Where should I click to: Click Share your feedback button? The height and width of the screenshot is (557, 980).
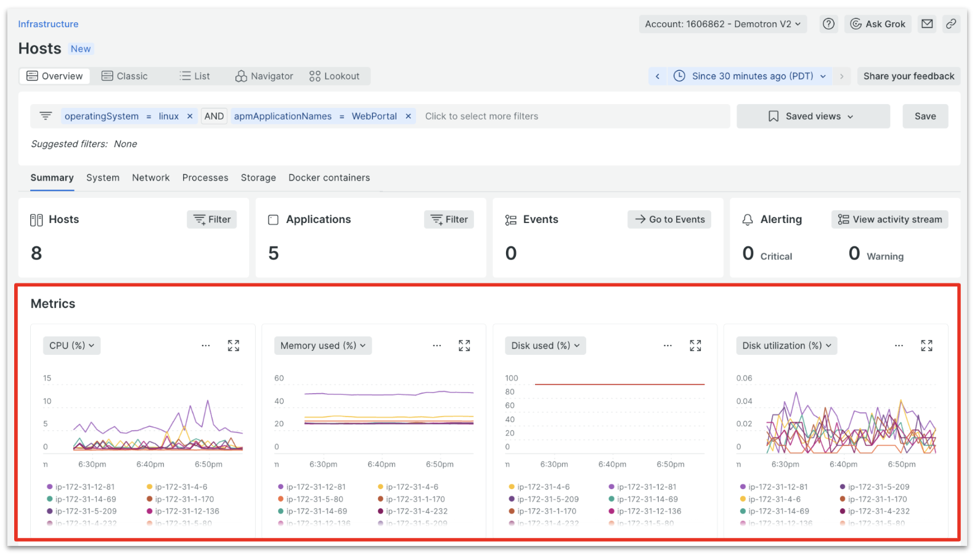point(909,76)
